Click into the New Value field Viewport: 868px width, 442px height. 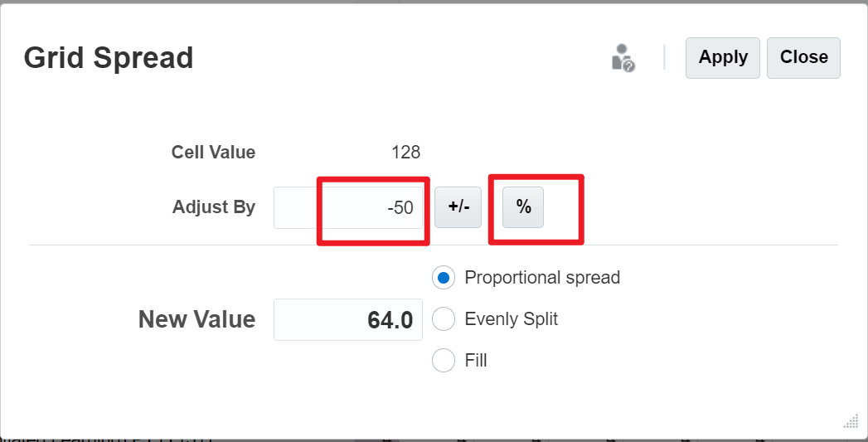[348, 320]
